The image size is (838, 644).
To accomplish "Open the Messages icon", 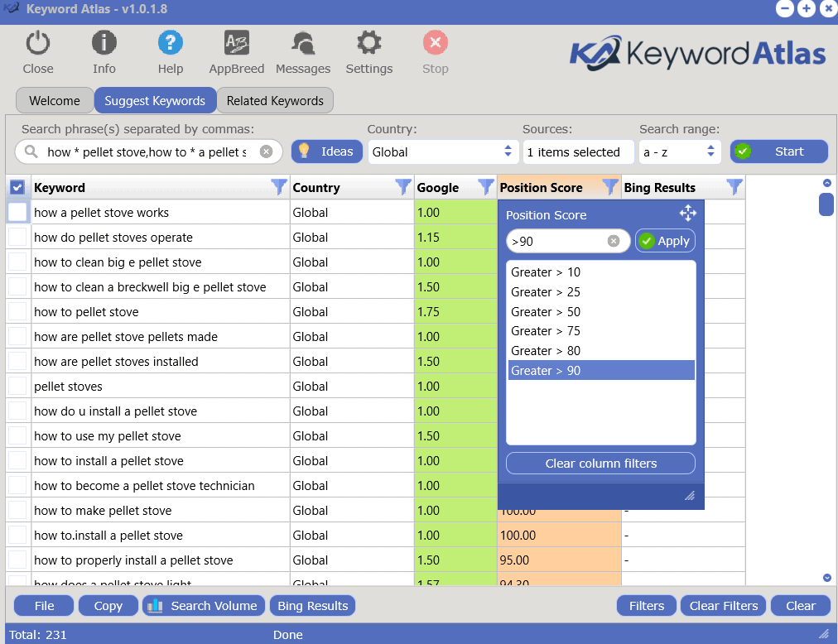I will (303, 43).
